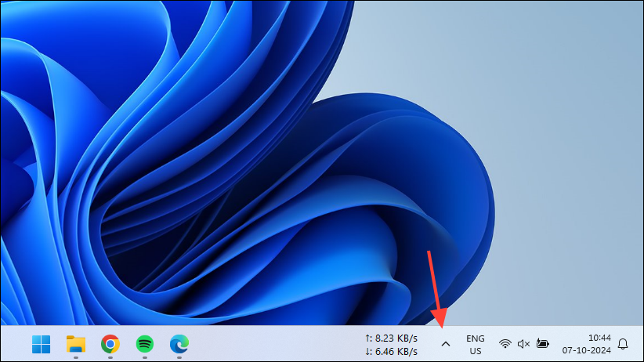Click the 8.23 KB/s upload speed
Viewport: 644px width, 362px height.
[x=391, y=338]
